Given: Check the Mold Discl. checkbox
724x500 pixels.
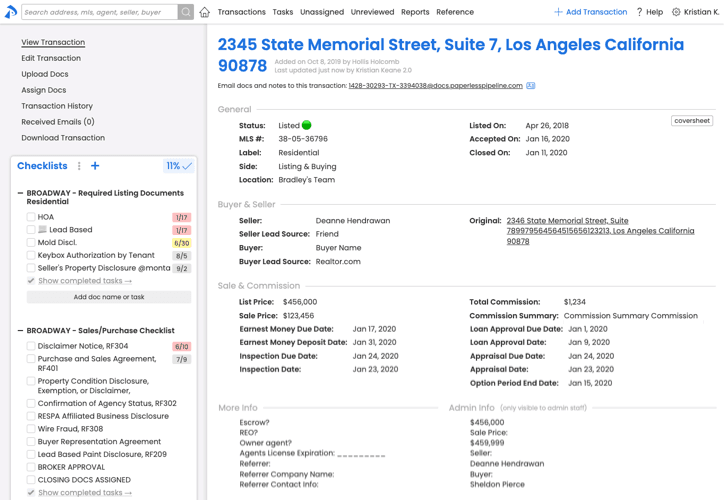Looking at the screenshot, I should pos(31,242).
